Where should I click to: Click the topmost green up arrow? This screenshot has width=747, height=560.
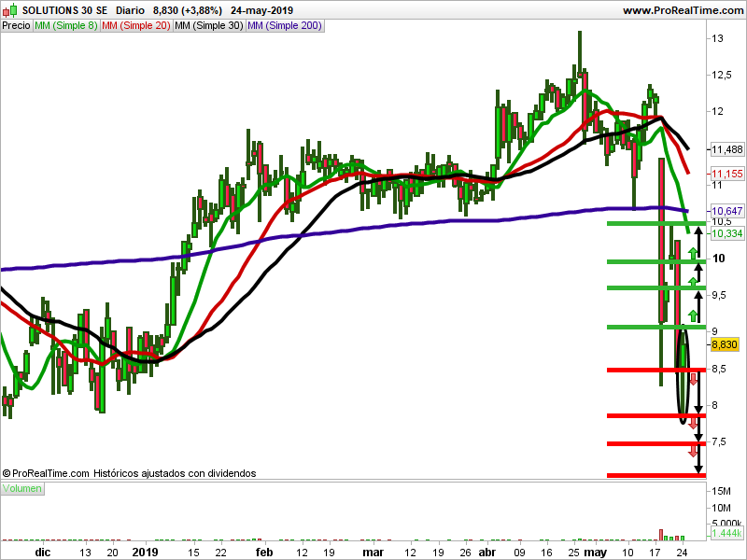693,252
